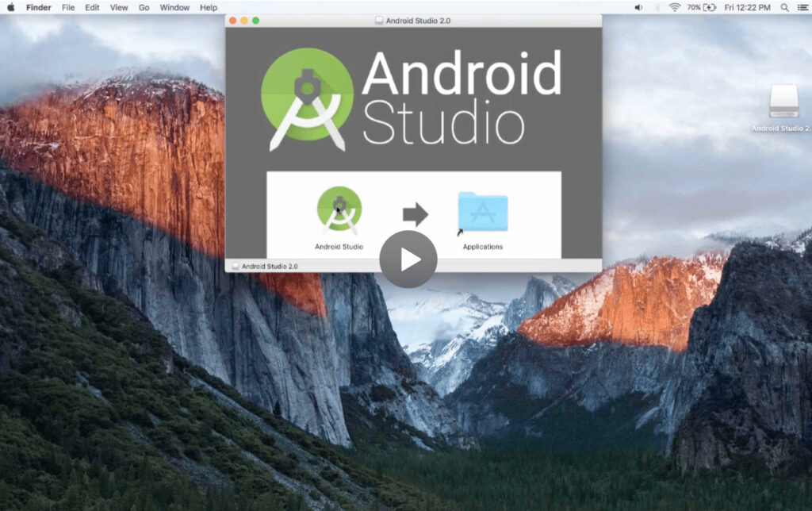This screenshot has width=812, height=511.
Task: Click the Android Studio 2.0 window title
Action: coord(418,21)
